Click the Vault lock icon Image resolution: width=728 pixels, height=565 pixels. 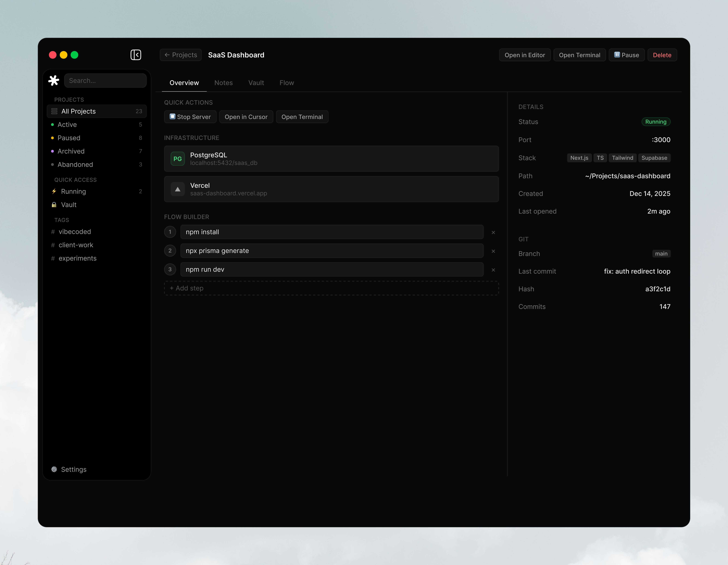pyautogui.click(x=54, y=205)
